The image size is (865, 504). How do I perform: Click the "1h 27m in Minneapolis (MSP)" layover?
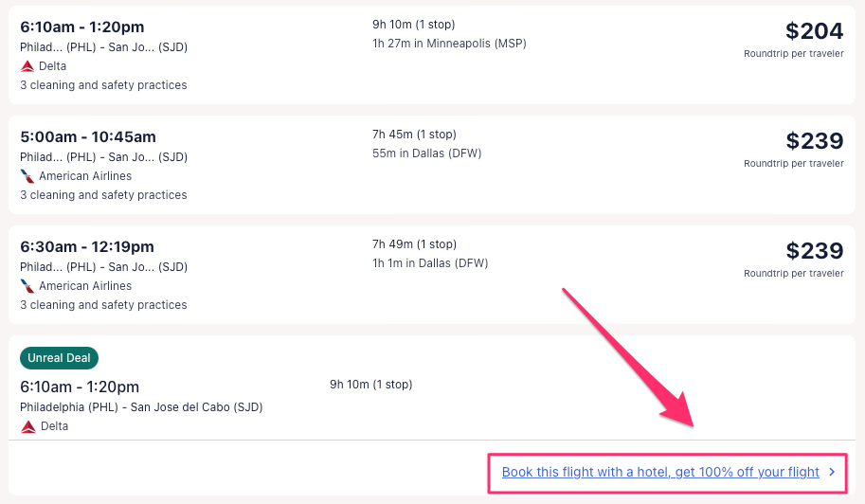(449, 43)
